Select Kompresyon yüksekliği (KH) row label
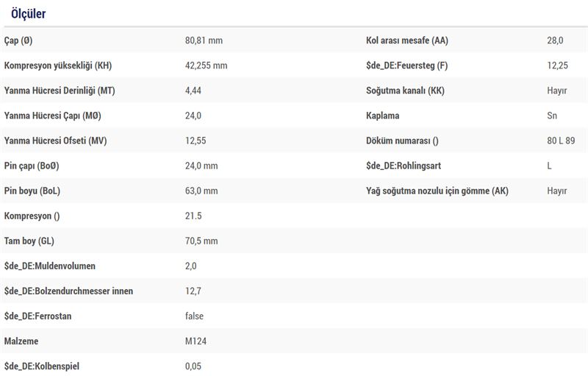 (58, 65)
